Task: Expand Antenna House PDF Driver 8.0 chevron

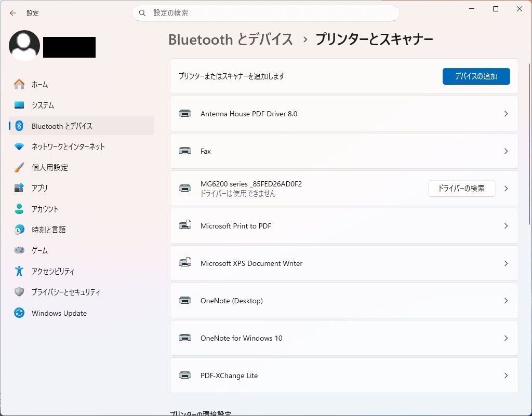Action: pyautogui.click(x=506, y=114)
